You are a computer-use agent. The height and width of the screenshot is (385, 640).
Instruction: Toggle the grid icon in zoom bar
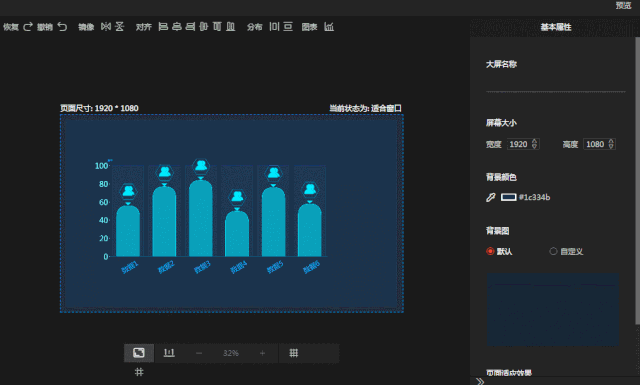point(293,353)
